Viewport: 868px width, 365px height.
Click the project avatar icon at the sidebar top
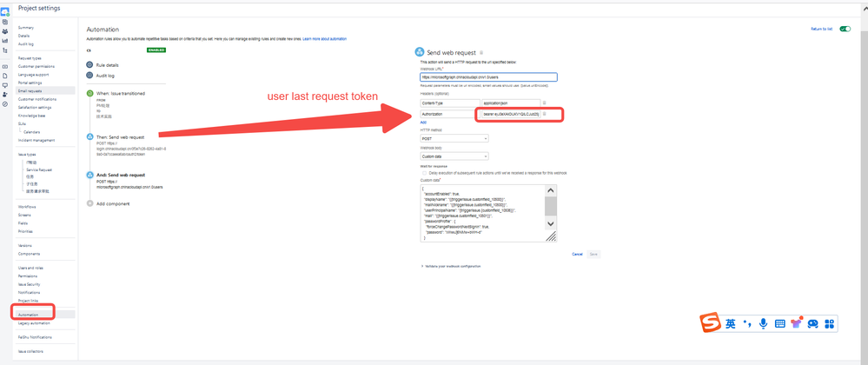point(5,11)
